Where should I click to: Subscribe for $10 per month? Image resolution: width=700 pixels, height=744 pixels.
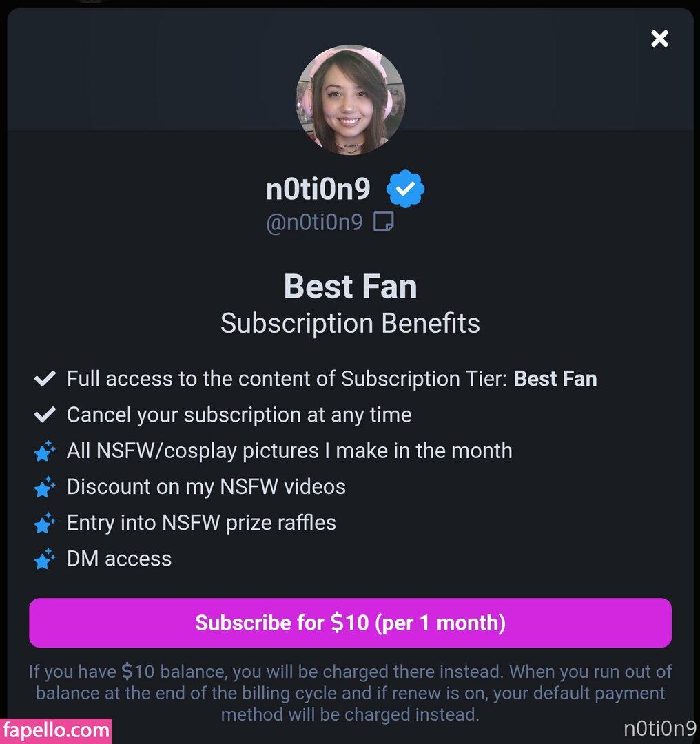point(350,623)
